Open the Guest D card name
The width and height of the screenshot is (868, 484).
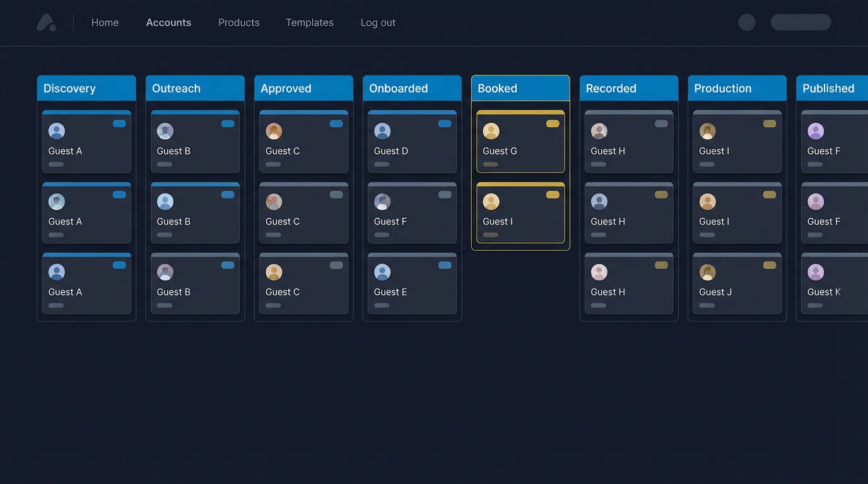(391, 151)
